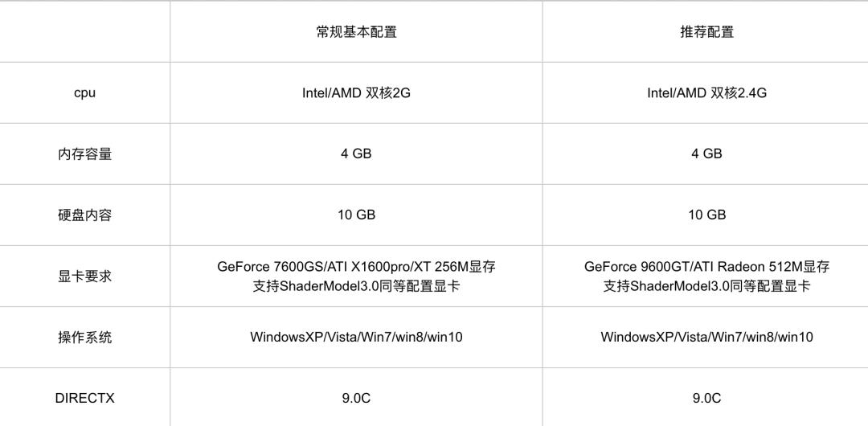Click WindowsXP/Vista/Win7 text in the basic column
The height and width of the screenshot is (426, 868).
coord(320,337)
